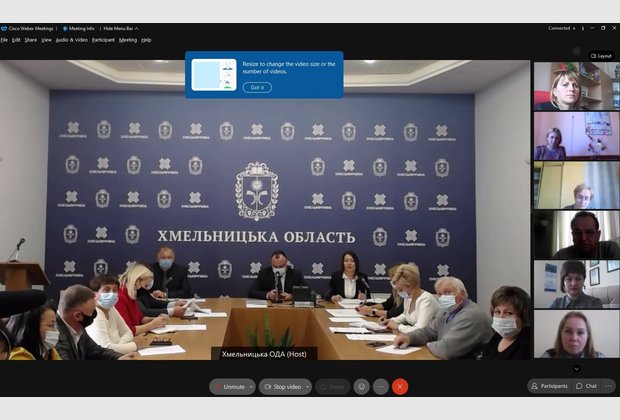Viewport: 620px width, 420px height.
Task: Click Got it in the resize tip
Action: (x=257, y=88)
